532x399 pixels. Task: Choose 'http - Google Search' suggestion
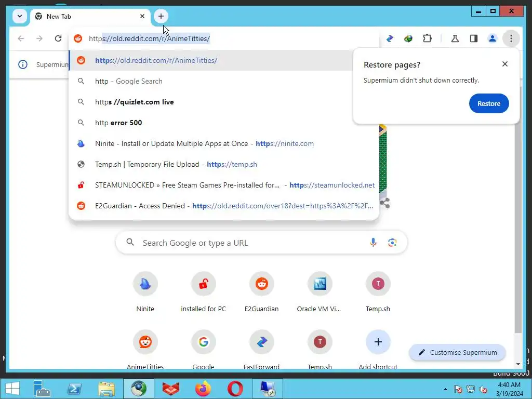(224, 81)
